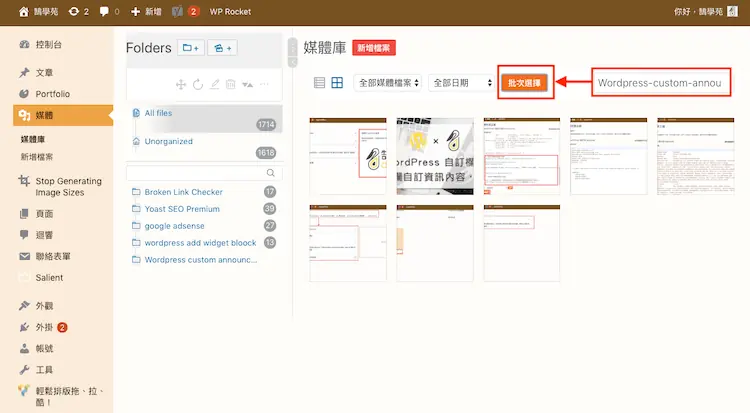The width and height of the screenshot is (750, 413).
Task: Open the user profile avatar at top right
Action: coord(732,11)
